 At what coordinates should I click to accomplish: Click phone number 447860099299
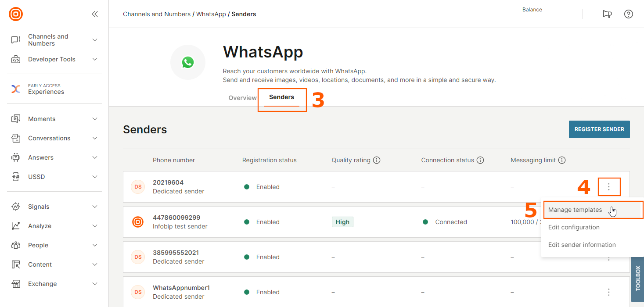click(x=176, y=218)
